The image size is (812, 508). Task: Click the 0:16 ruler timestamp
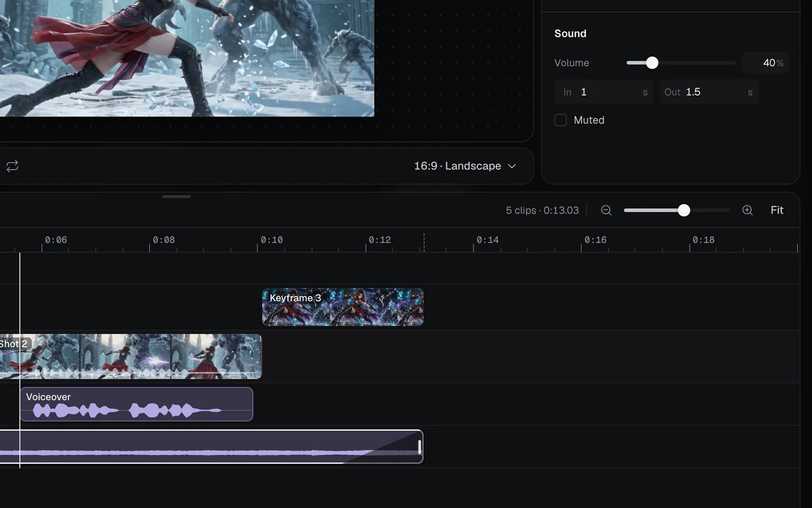tap(595, 240)
